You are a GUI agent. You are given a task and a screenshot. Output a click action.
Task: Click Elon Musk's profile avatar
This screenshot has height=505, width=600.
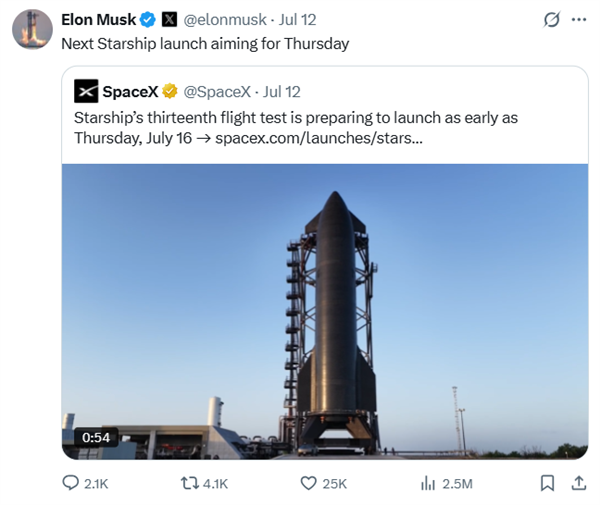pos(33,29)
